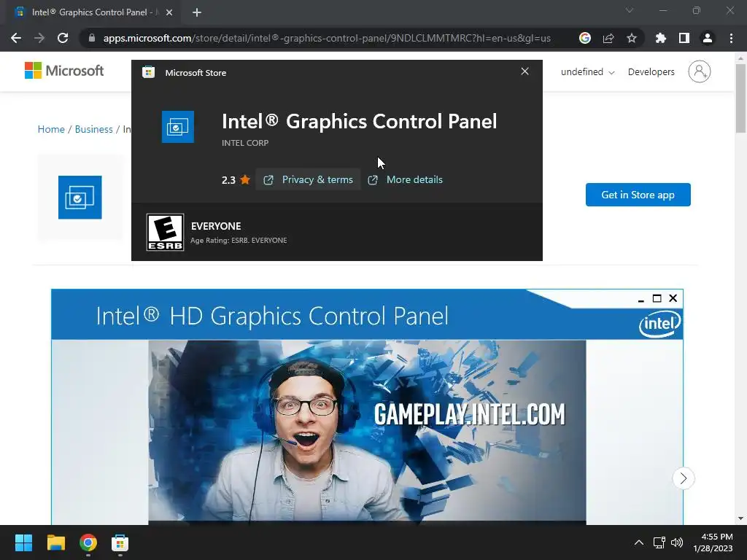Click the app icon on the web page

click(x=80, y=197)
